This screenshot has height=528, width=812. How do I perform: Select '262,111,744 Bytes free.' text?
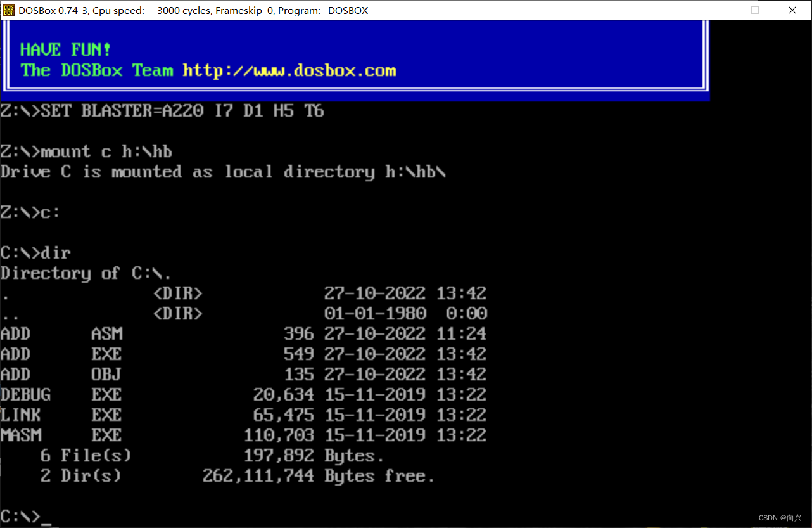tap(319, 476)
